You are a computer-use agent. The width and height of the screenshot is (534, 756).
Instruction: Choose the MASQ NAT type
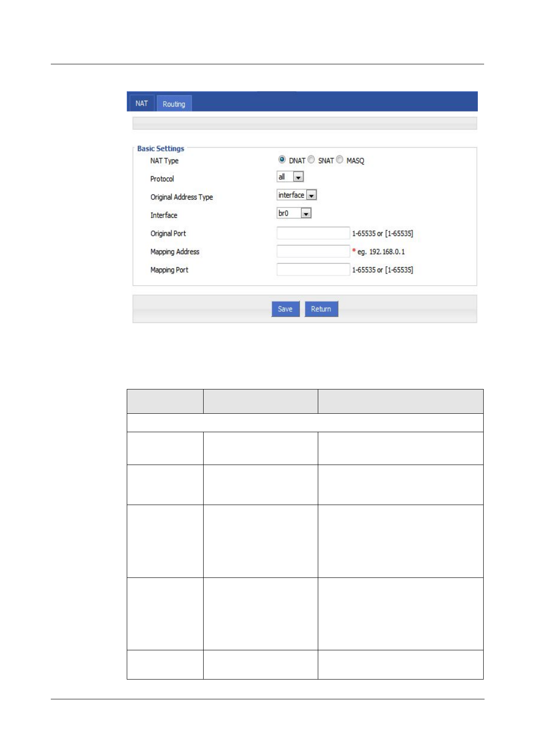coord(340,159)
